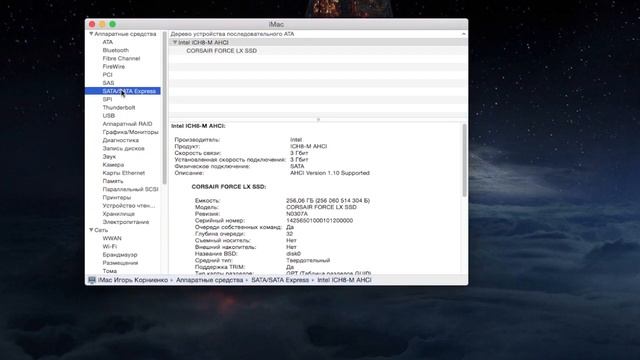Image resolution: width=640 pixels, height=360 pixels.
Task: Click the serial number 14256501000101200000
Action: [x=319, y=220]
